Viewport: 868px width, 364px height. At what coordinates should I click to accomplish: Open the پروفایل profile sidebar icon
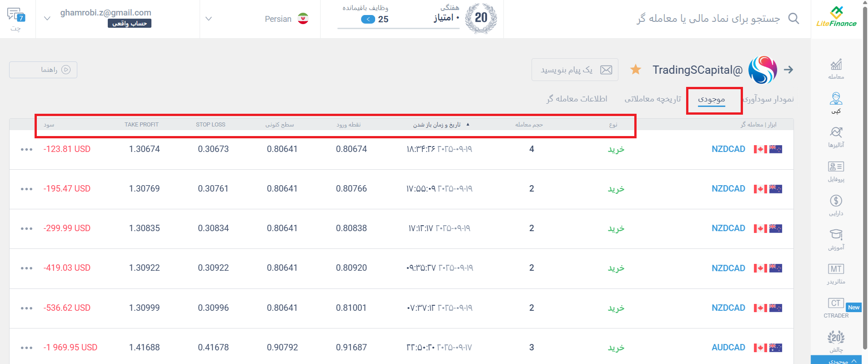[836, 172]
